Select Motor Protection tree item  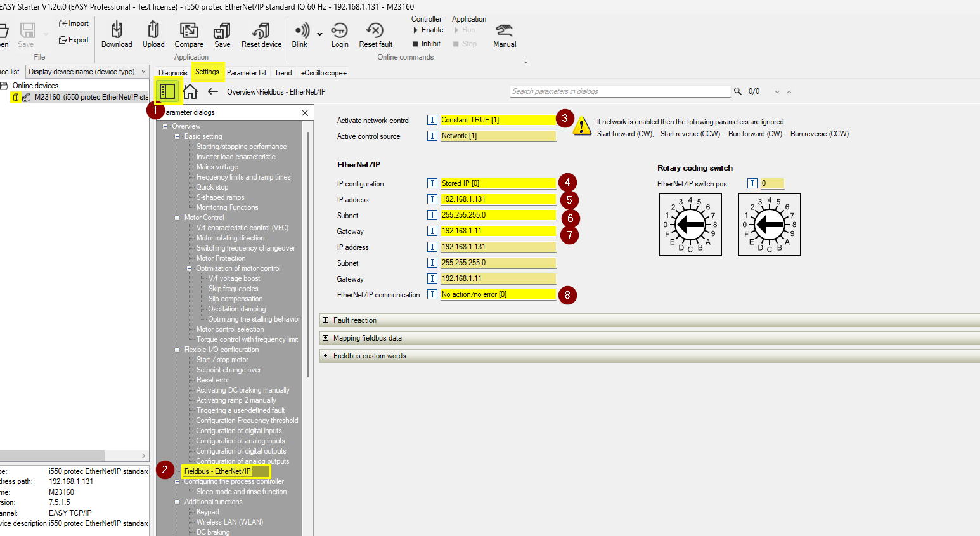click(x=221, y=258)
